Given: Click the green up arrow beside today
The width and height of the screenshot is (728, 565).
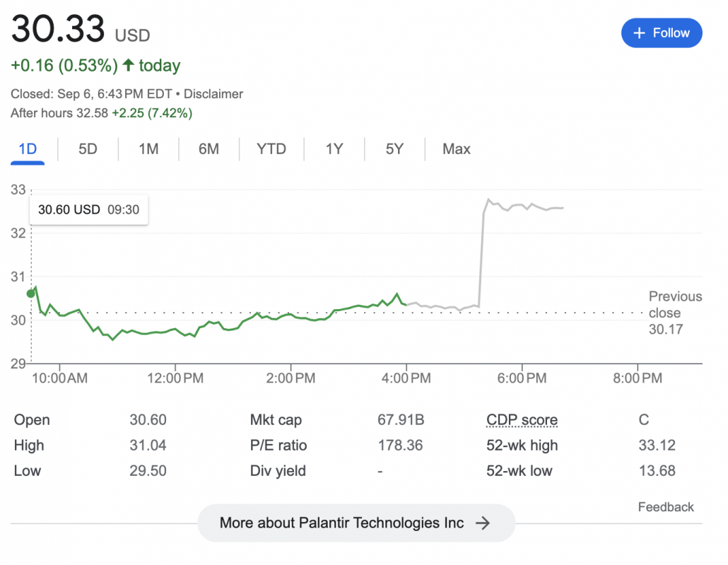Looking at the screenshot, I should (x=128, y=66).
